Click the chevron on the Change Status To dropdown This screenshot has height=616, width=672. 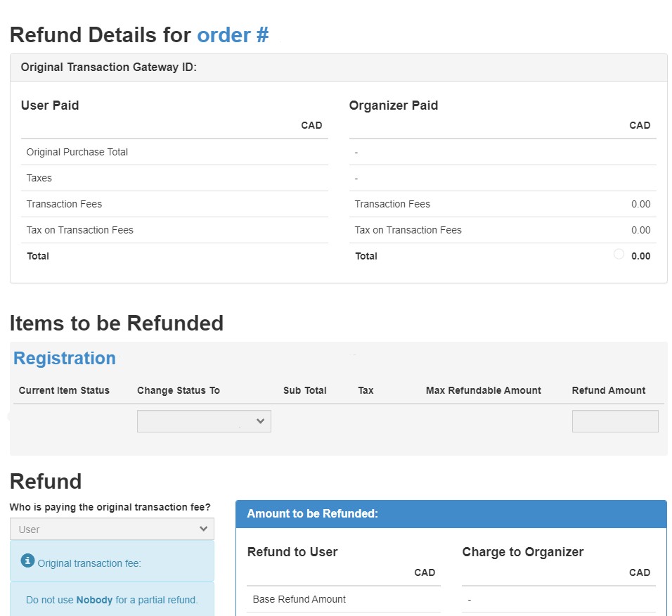pyautogui.click(x=261, y=421)
